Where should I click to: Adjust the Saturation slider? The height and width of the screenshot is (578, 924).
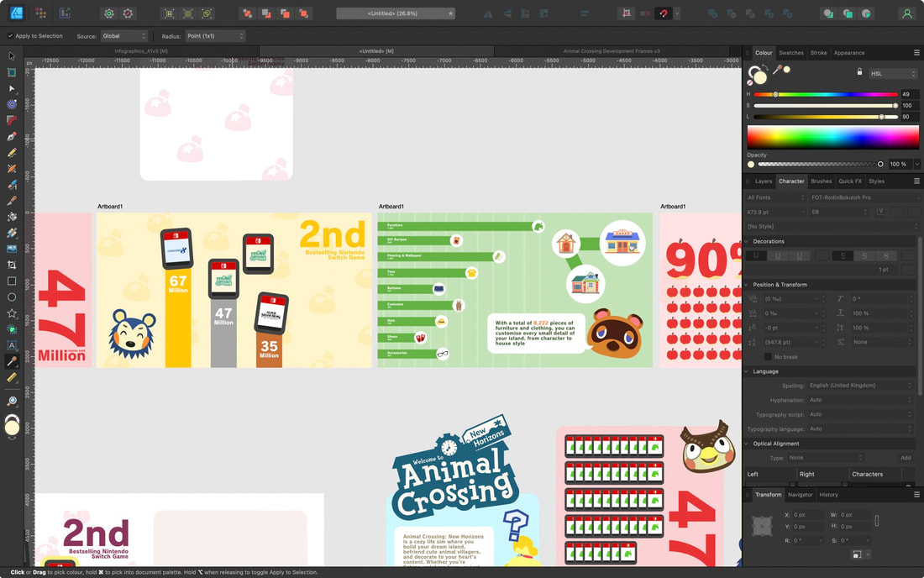[826, 106]
